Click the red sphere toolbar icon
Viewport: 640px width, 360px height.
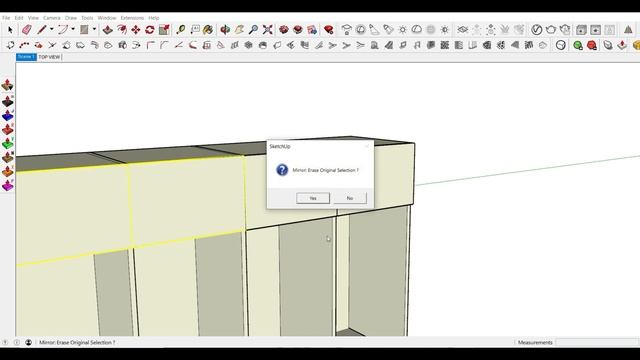(592, 45)
